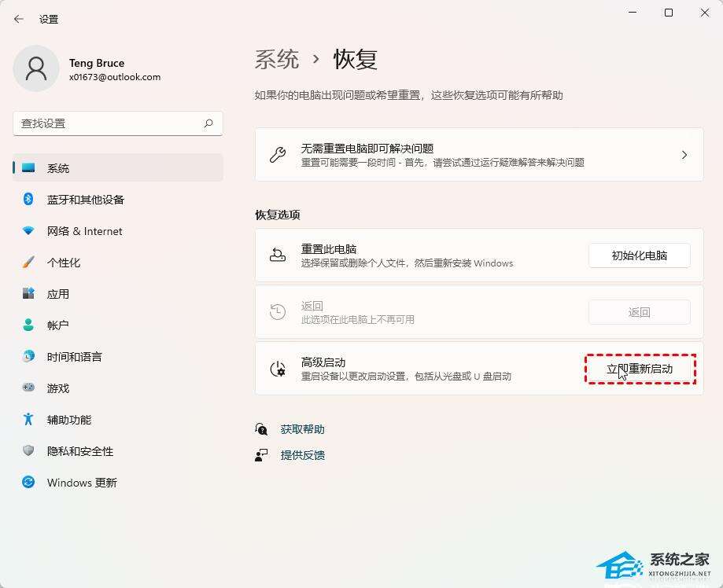723x588 pixels.
Task: Minimize the Settings window
Action: click(633, 13)
